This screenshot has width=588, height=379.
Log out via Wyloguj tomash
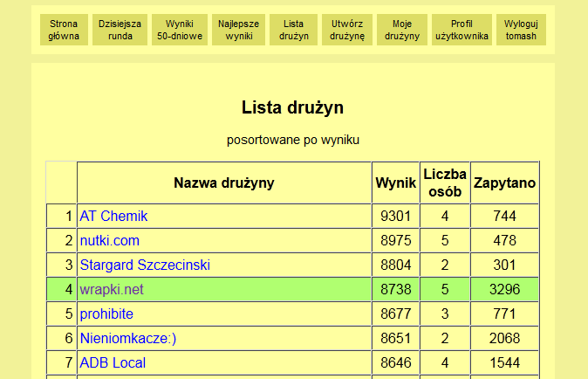tap(521, 30)
